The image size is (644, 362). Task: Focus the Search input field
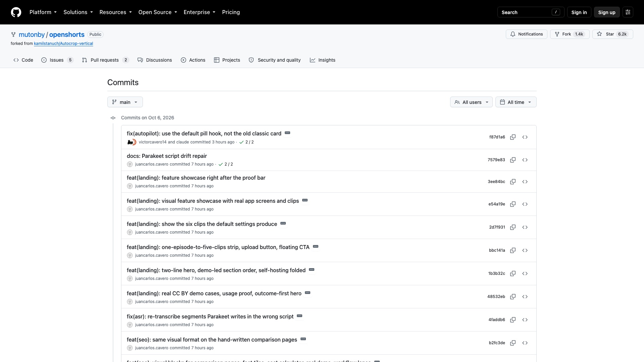pos(531,12)
